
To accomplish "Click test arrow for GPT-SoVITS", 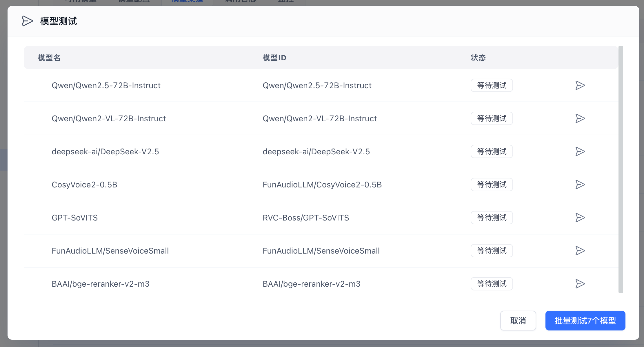I will coord(580,218).
